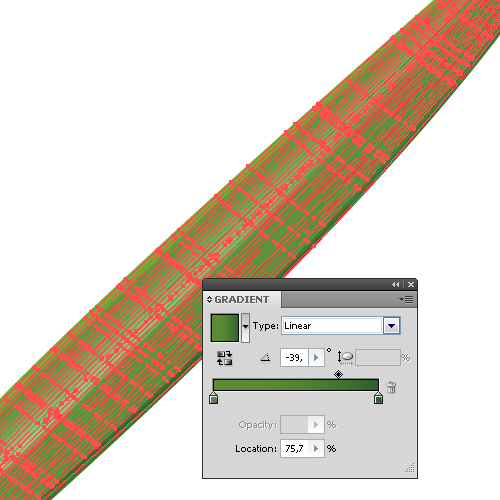Screen dimensions: 500x500
Task: Delete stop with the trash icon
Action: (x=391, y=387)
